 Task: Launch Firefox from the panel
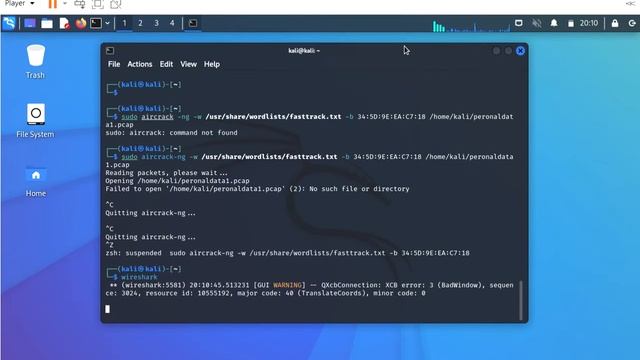81,23
